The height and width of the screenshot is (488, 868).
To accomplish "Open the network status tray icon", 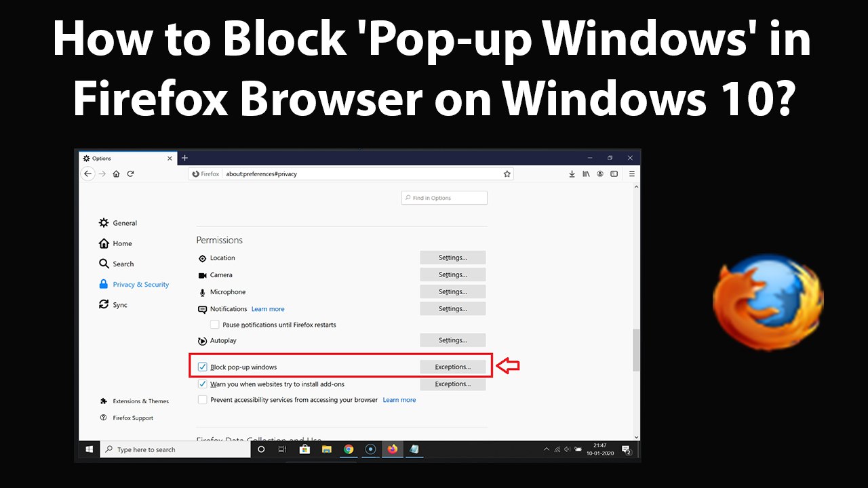I will pyautogui.click(x=557, y=449).
